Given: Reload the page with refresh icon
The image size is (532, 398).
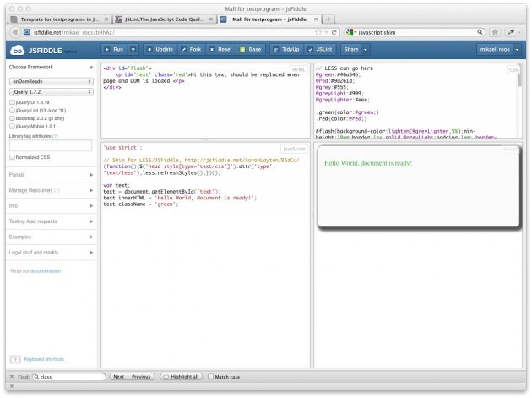Looking at the screenshot, I should 334,33.
